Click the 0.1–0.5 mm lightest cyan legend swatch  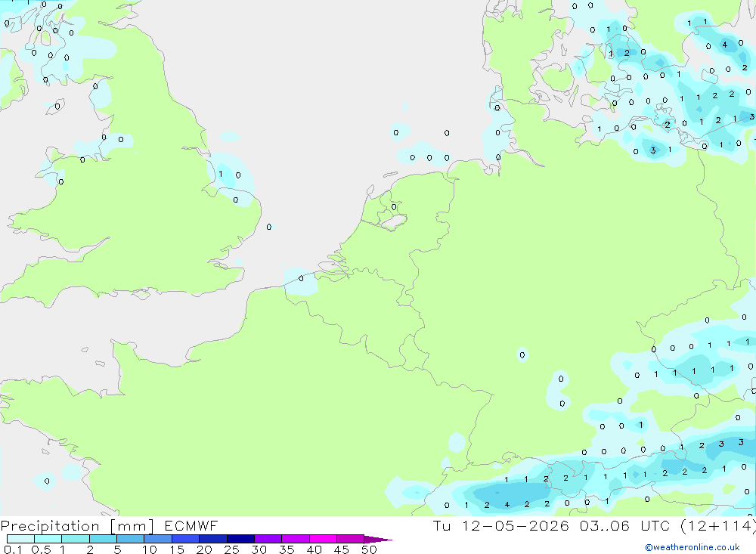pyautogui.click(x=20, y=539)
